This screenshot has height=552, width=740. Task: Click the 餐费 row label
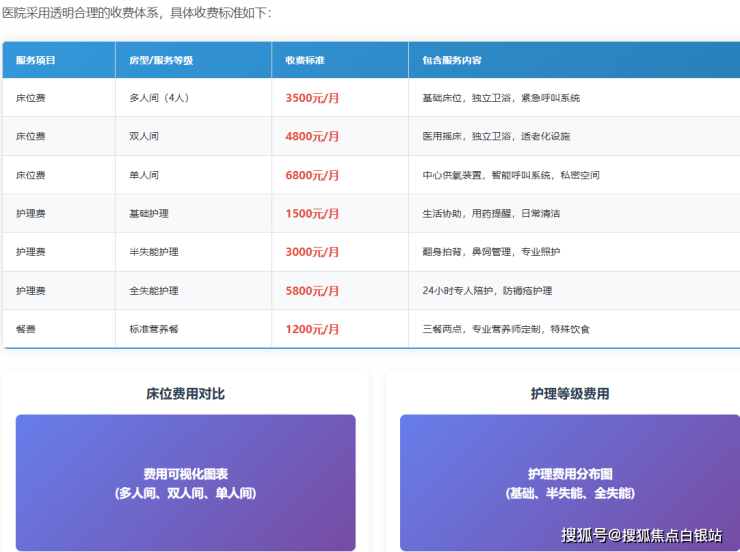click(x=26, y=329)
